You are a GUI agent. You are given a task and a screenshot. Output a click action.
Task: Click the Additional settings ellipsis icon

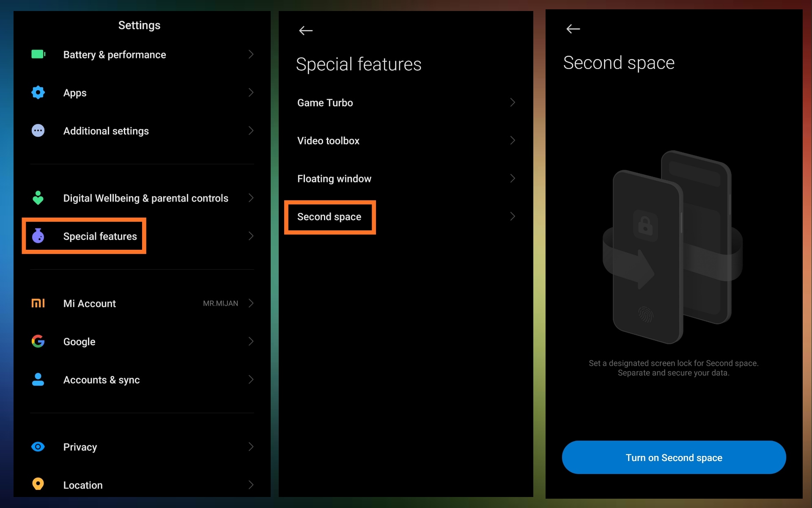[38, 130]
